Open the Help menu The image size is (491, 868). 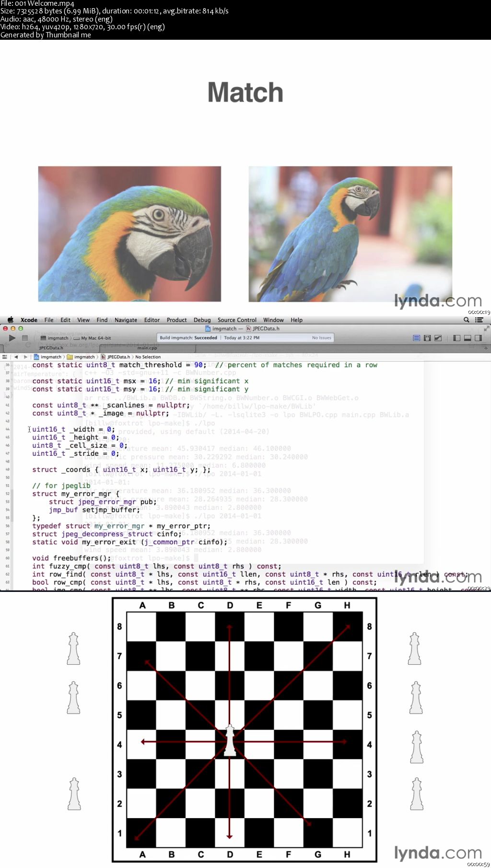click(296, 320)
